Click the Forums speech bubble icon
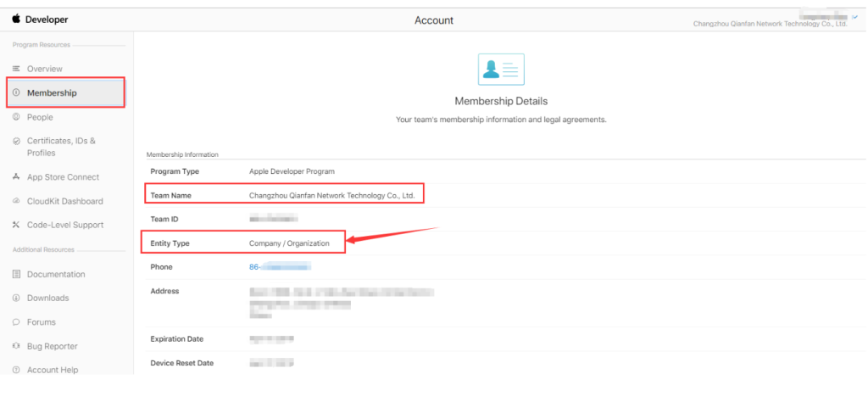 [16, 322]
